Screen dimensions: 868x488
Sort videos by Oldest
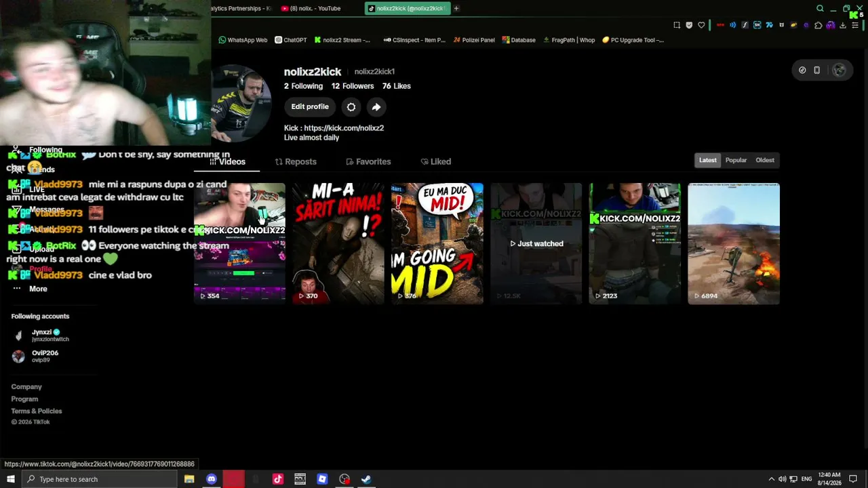(765, 161)
